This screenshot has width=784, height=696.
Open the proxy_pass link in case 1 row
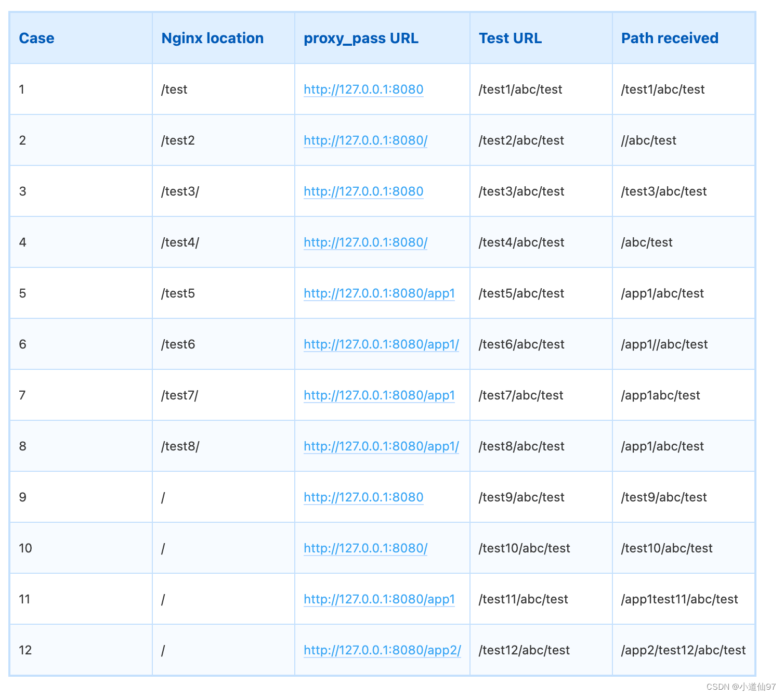363,89
